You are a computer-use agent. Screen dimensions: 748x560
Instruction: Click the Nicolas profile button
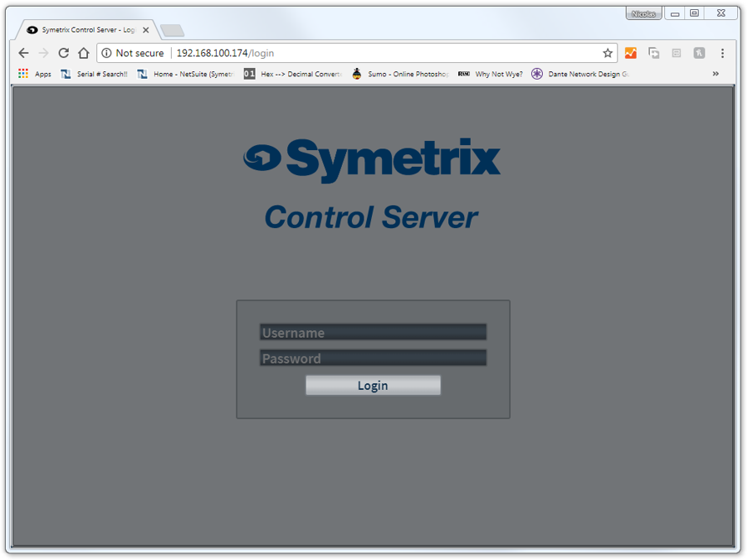[643, 14]
